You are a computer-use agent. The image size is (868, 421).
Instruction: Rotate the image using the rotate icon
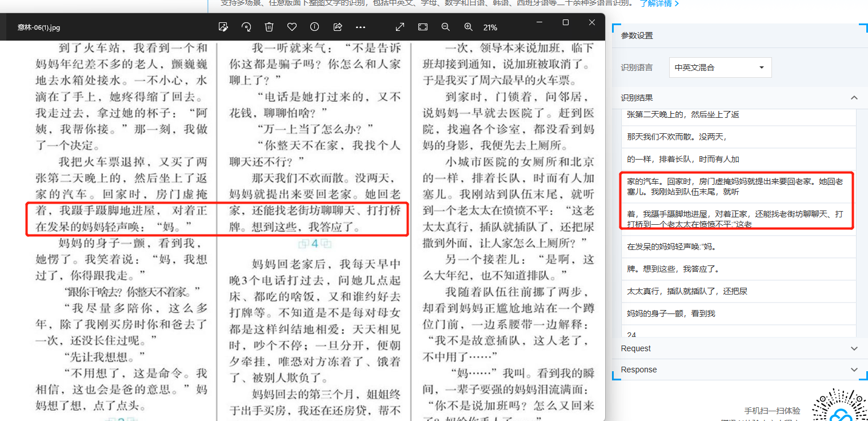point(246,27)
